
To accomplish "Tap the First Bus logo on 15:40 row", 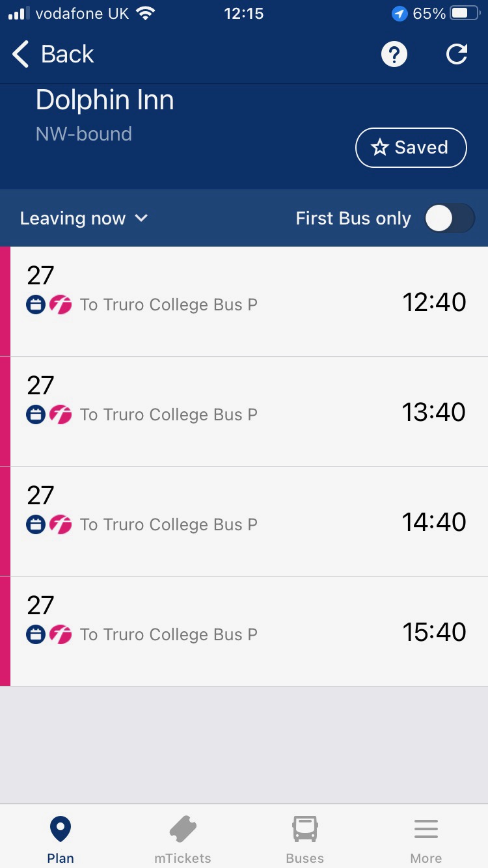I will [61, 634].
